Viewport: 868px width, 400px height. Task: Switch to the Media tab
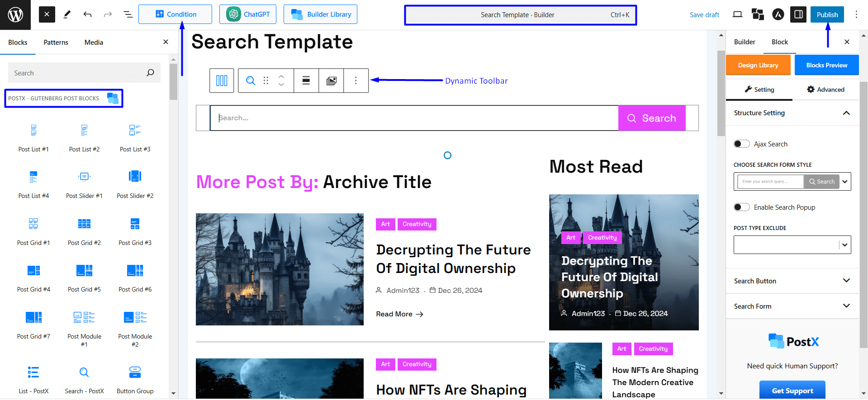point(94,42)
